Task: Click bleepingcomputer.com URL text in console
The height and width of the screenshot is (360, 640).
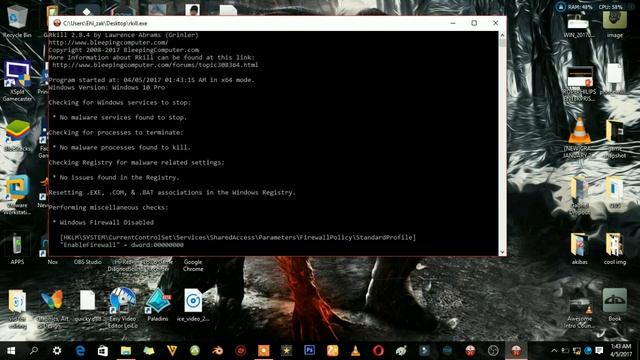Action: (x=108, y=42)
